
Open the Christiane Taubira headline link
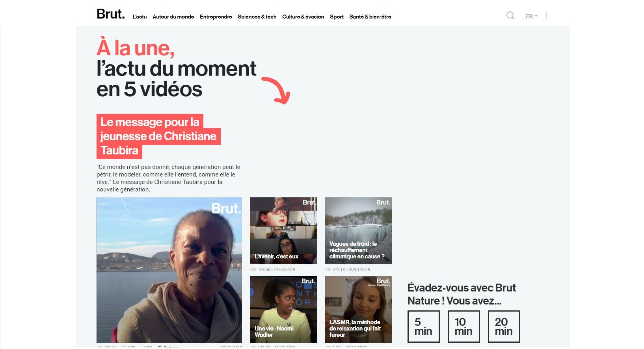(x=158, y=136)
